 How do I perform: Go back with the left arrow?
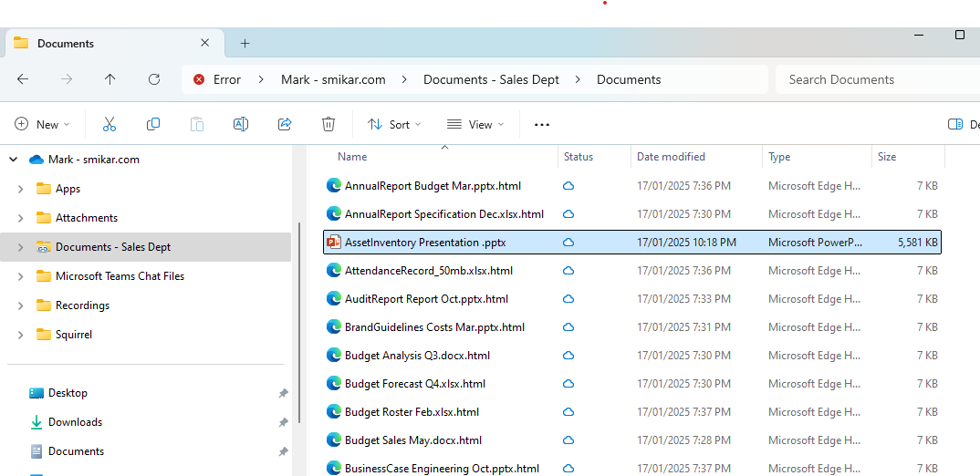(x=23, y=79)
